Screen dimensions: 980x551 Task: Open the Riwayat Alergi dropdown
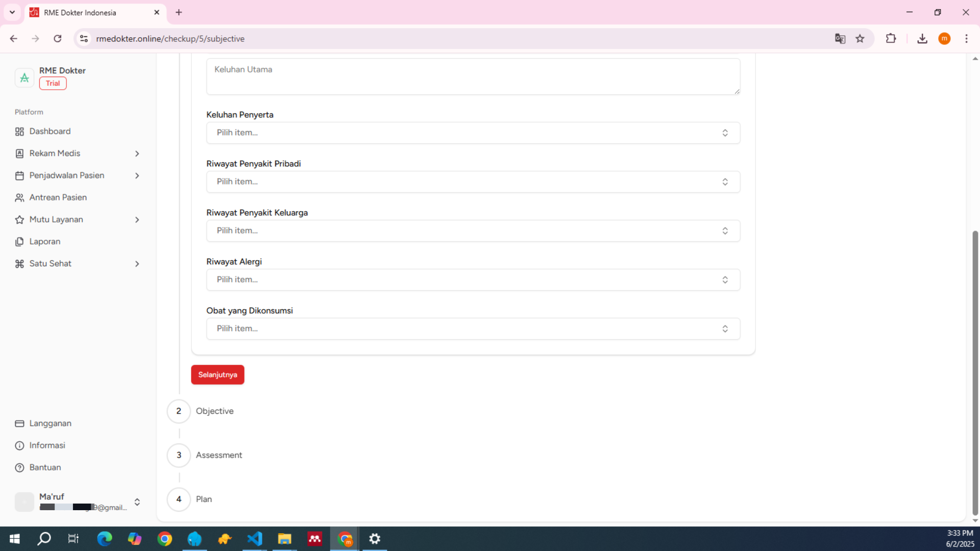coord(473,280)
